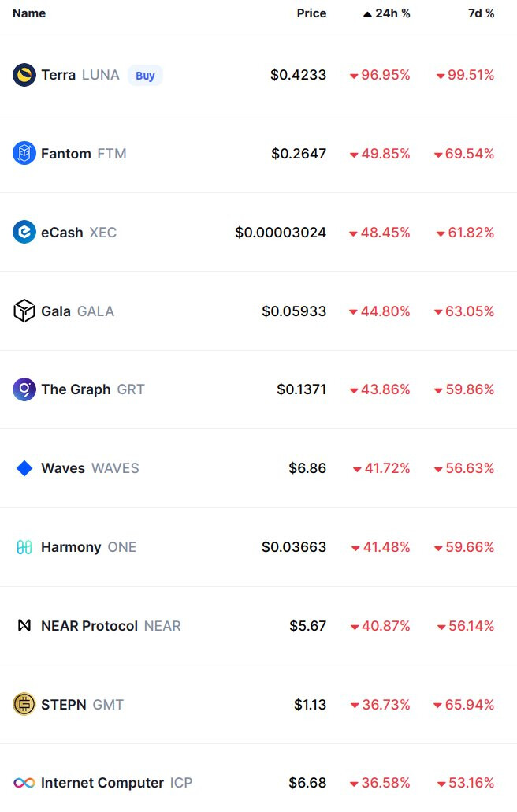The height and width of the screenshot is (812, 517).
Task: Sort by the Name column header
Action: 29,13
